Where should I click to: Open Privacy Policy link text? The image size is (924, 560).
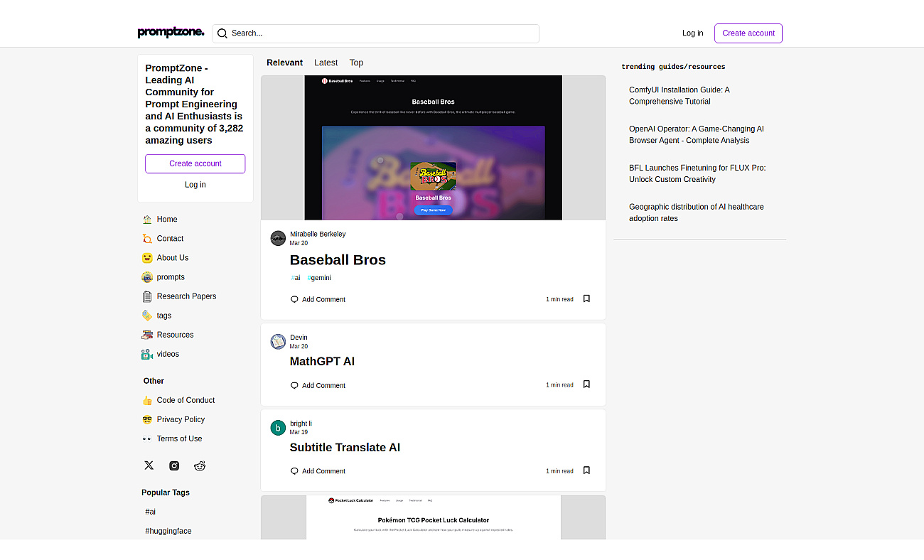(181, 420)
